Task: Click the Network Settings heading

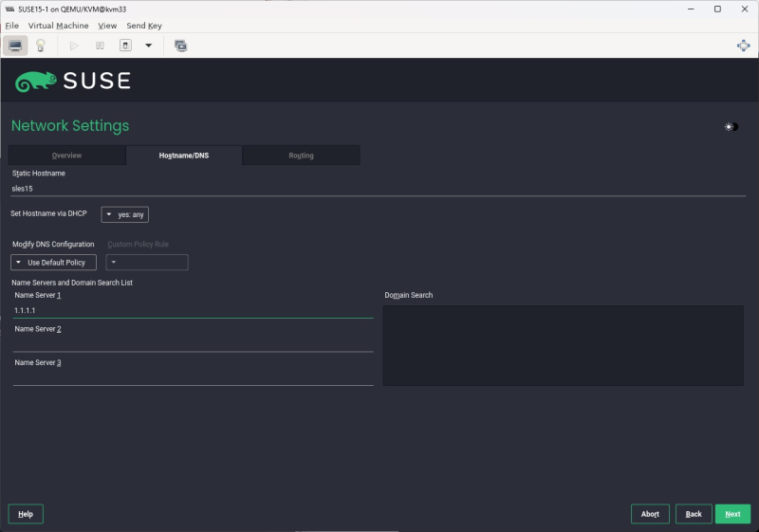Action: click(70, 126)
